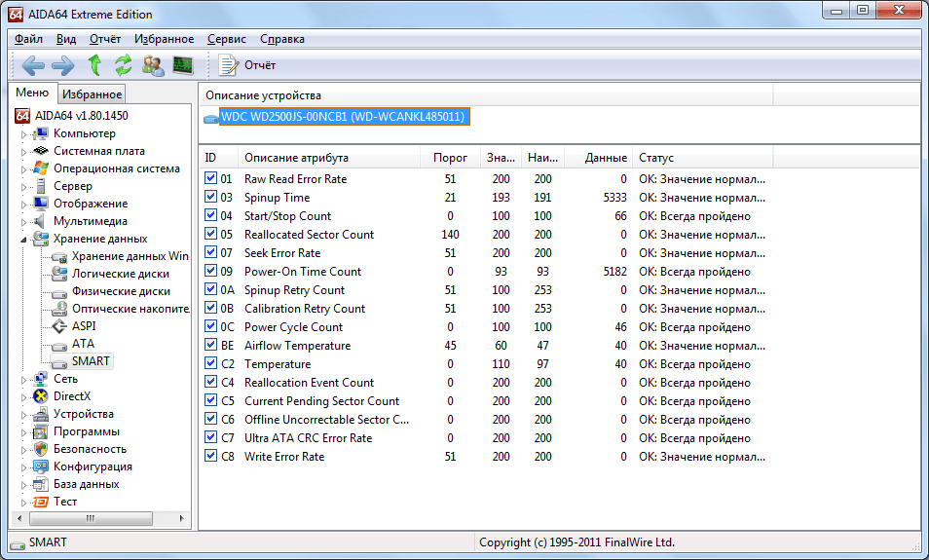This screenshot has height=560, width=929.
Task: Click the Forward navigation arrow icon
Action: click(x=62, y=65)
